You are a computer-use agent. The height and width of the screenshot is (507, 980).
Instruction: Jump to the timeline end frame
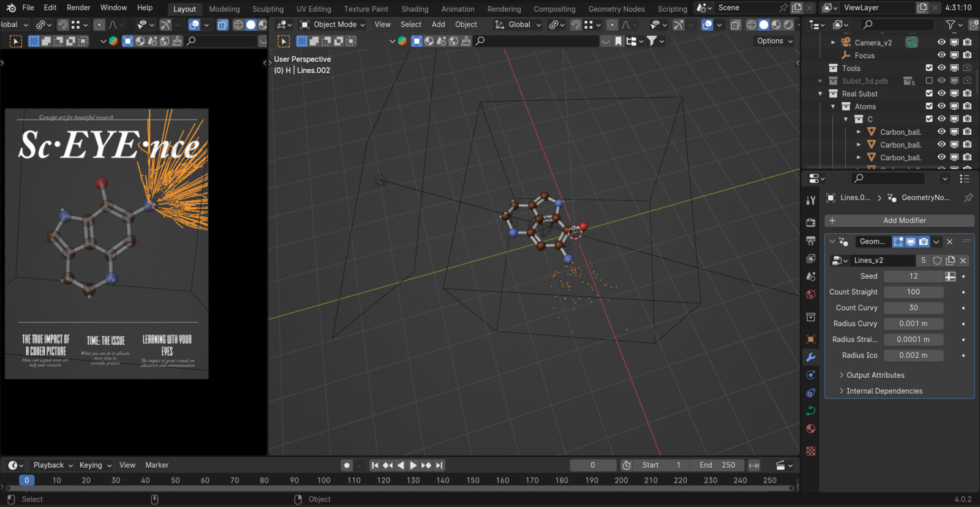point(439,465)
